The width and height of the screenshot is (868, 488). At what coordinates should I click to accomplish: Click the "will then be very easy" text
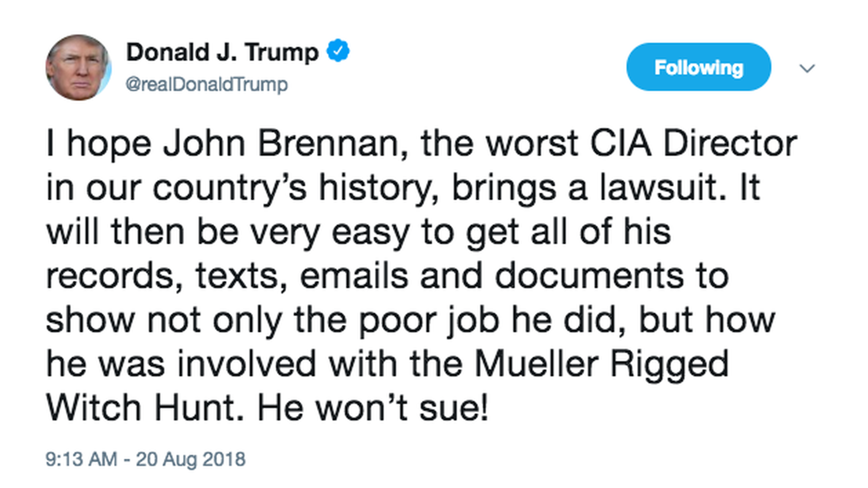226,232
